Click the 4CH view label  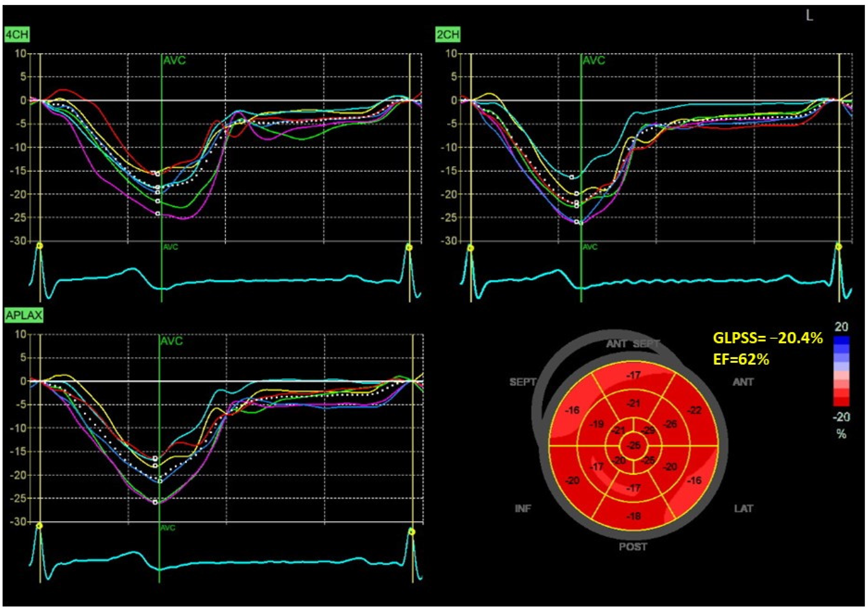[17, 35]
